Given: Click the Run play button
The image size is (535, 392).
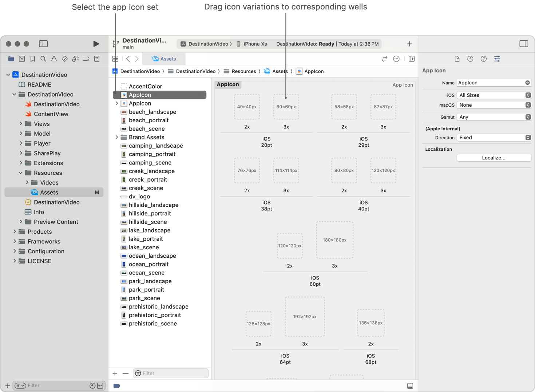Looking at the screenshot, I should pyautogui.click(x=96, y=44).
